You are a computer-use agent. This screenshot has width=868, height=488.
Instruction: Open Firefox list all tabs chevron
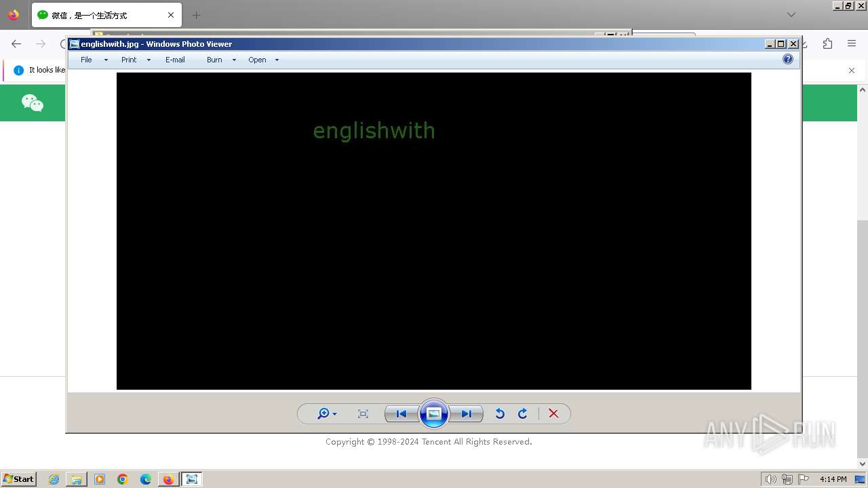(x=791, y=14)
